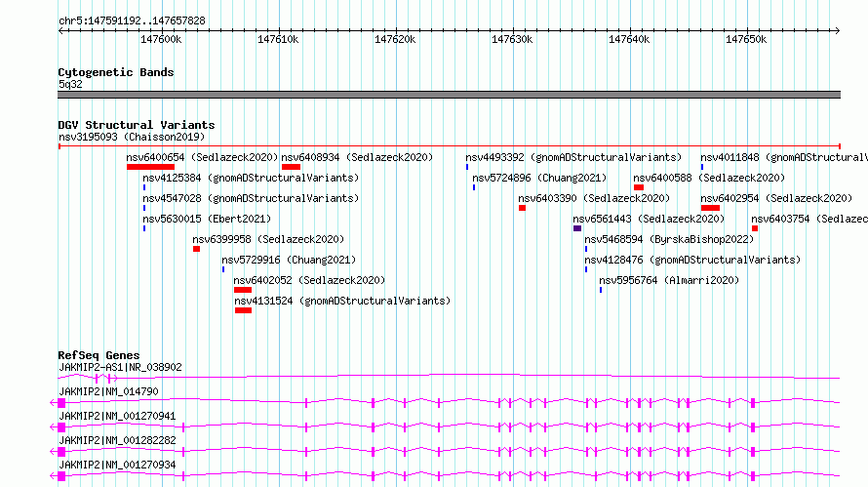Viewport: 868px width, 487px height.
Task: Open the nsv6400654 (Sedlazeck2020) label
Action: point(202,157)
